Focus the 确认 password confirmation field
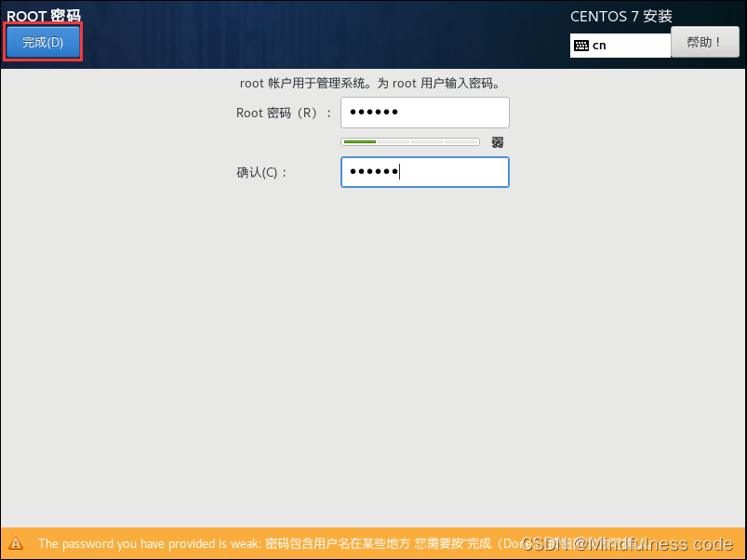Viewport: 747px width, 560px height. pyautogui.click(x=424, y=172)
